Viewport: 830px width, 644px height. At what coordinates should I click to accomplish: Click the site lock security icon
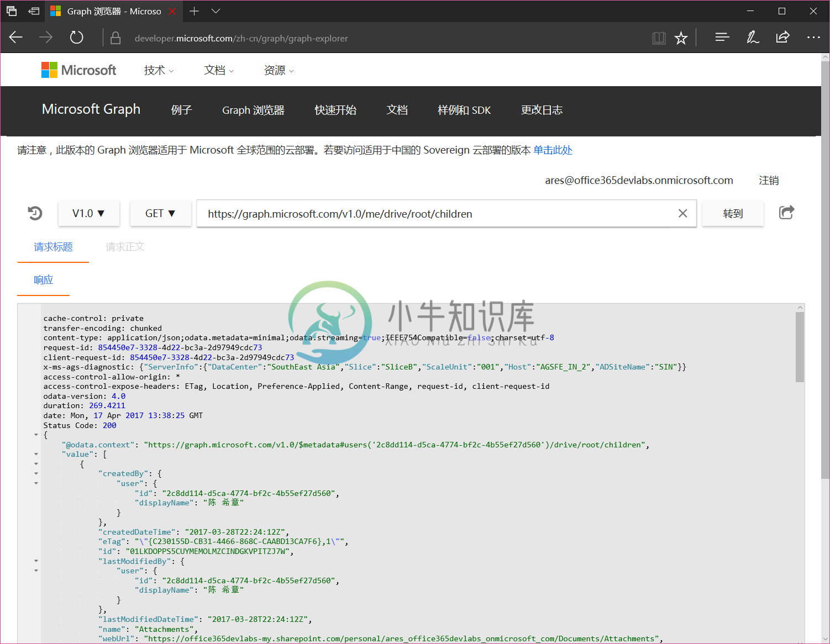(115, 38)
